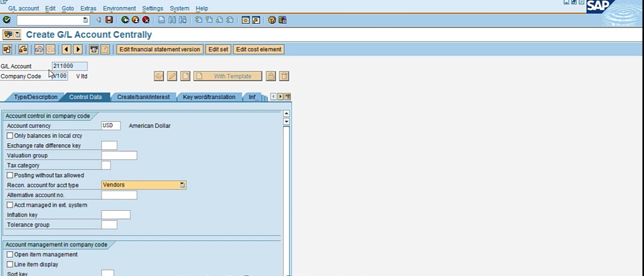This screenshot has width=644, height=276.
Task: Enable Only balances in local crcy
Action: [10, 136]
